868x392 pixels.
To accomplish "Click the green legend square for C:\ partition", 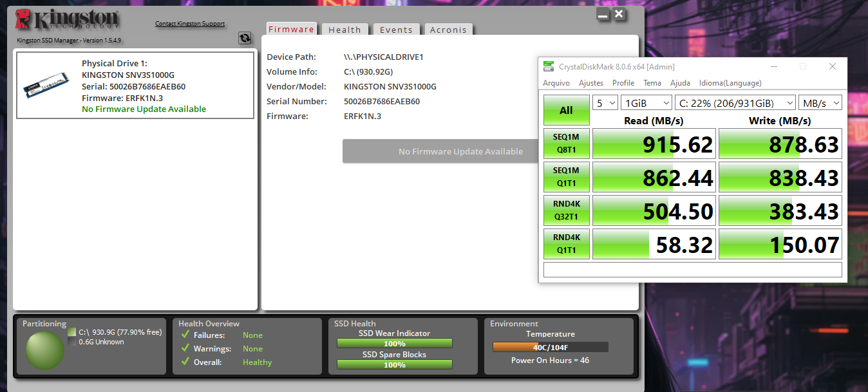I will pyautogui.click(x=71, y=332).
